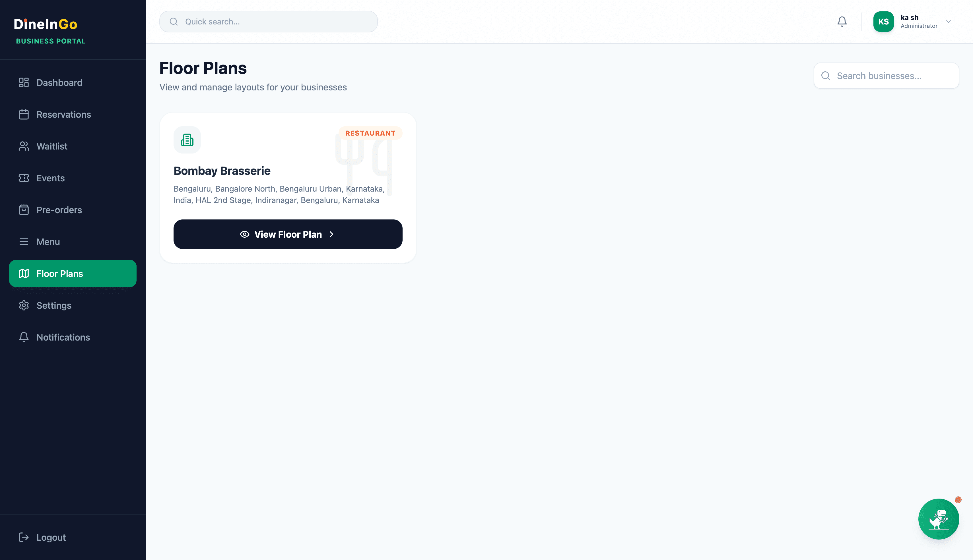Open the Dashboard from the sidebar

point(59,82)
